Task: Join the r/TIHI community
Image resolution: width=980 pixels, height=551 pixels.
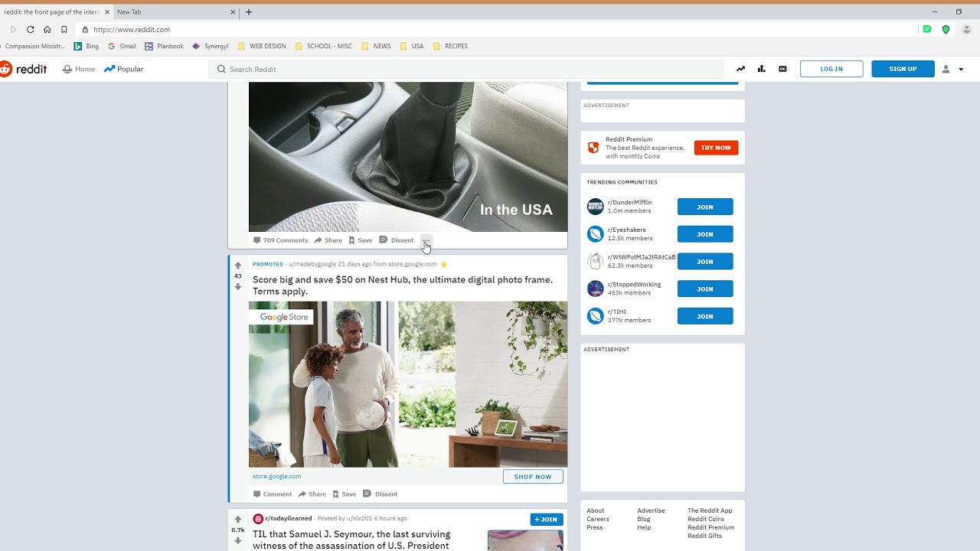Action: click(705, 316)
